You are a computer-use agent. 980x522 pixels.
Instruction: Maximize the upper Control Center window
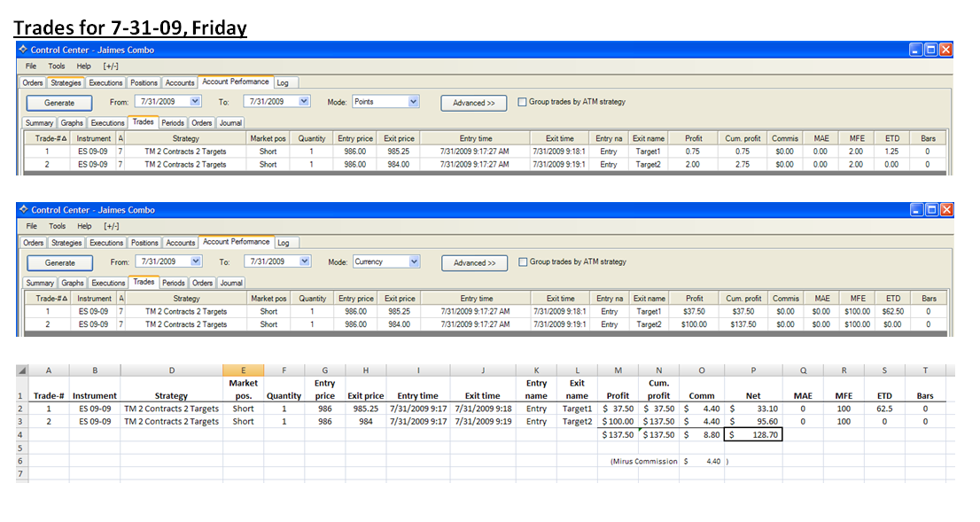tap(930, 50)
